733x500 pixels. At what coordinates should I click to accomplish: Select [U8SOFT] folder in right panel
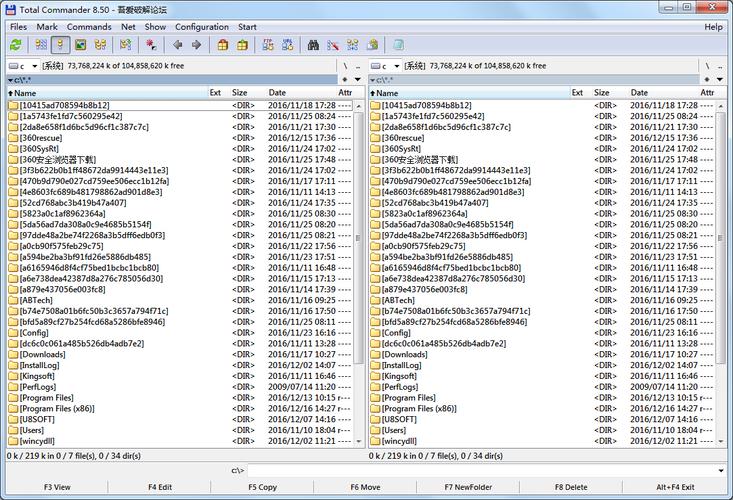tap(542, 419)
